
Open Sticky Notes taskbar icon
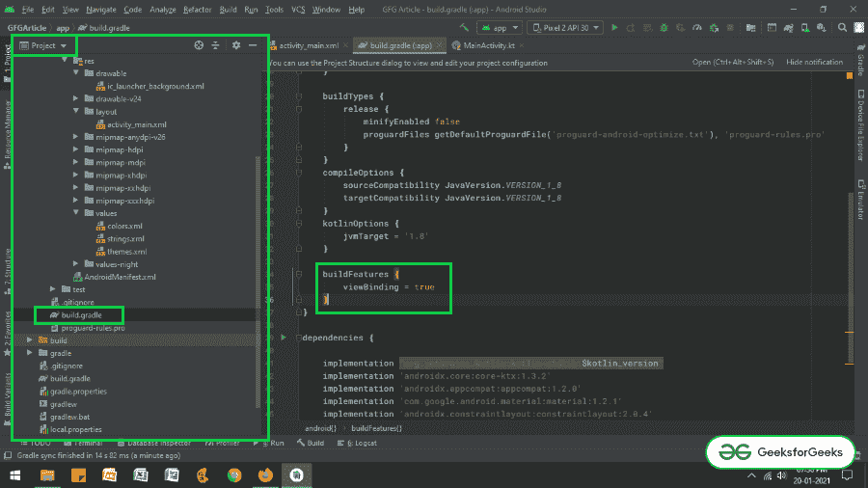click(79, 475)
